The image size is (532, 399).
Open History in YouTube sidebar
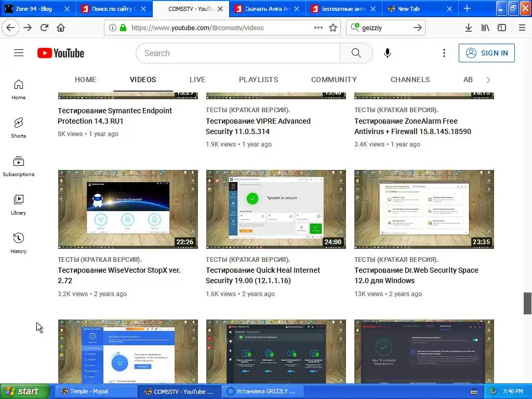pos(18,243)
